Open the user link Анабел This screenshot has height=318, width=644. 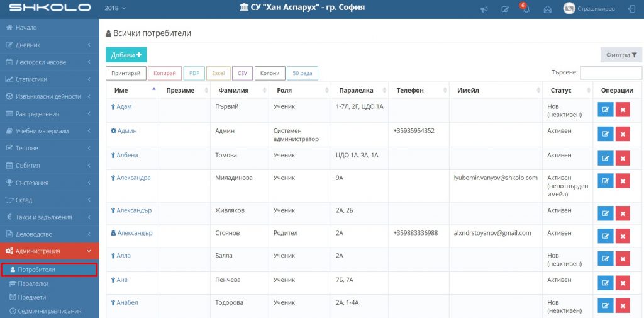(x=127, y=302)
